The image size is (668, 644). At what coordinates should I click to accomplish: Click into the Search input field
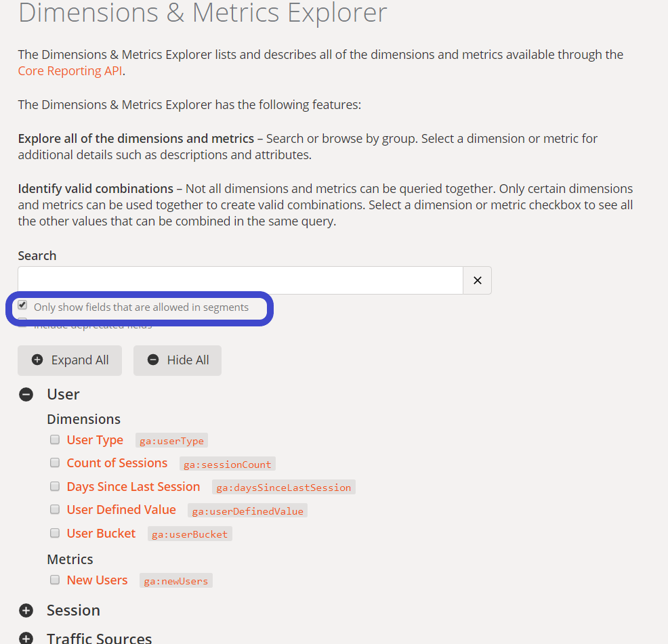coord(241,280)
